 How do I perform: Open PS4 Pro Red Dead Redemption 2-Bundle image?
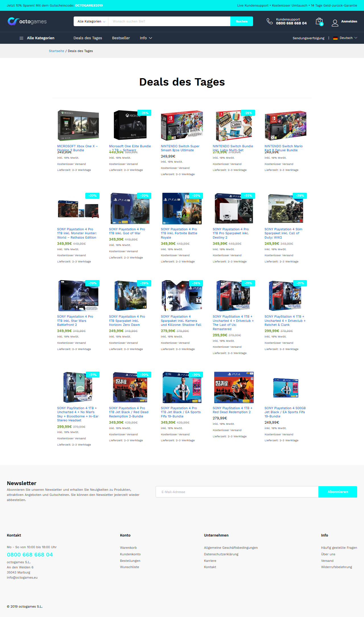pyautogui.click(x=130, y=387)
